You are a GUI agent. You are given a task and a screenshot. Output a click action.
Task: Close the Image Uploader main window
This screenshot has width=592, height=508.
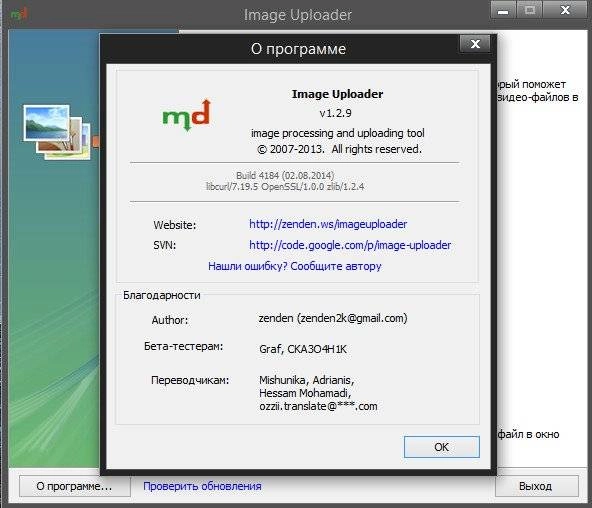pos(565,10)
